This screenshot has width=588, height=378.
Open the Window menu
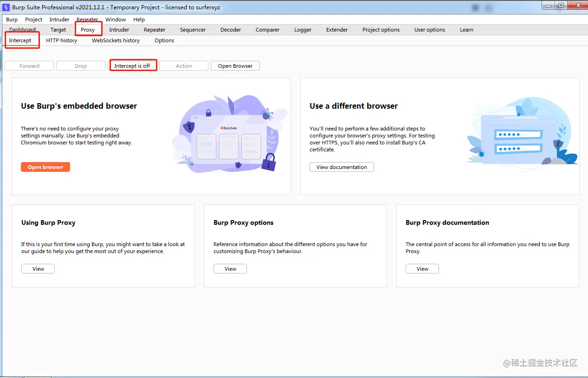[x=116, y=20]
